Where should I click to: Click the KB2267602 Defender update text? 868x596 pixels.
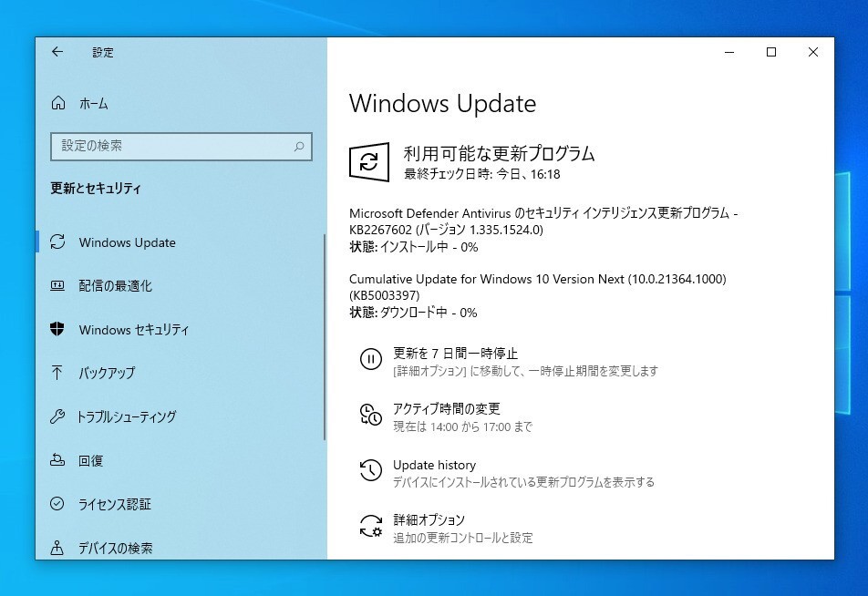point(543,221)
